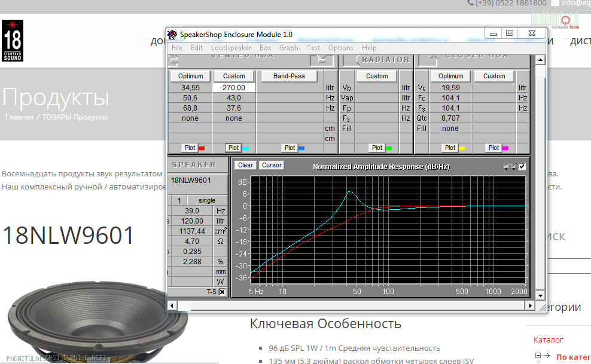Click the closed box Vc value 19,59
Screen dimensions: 591x364
click(451, 88)
